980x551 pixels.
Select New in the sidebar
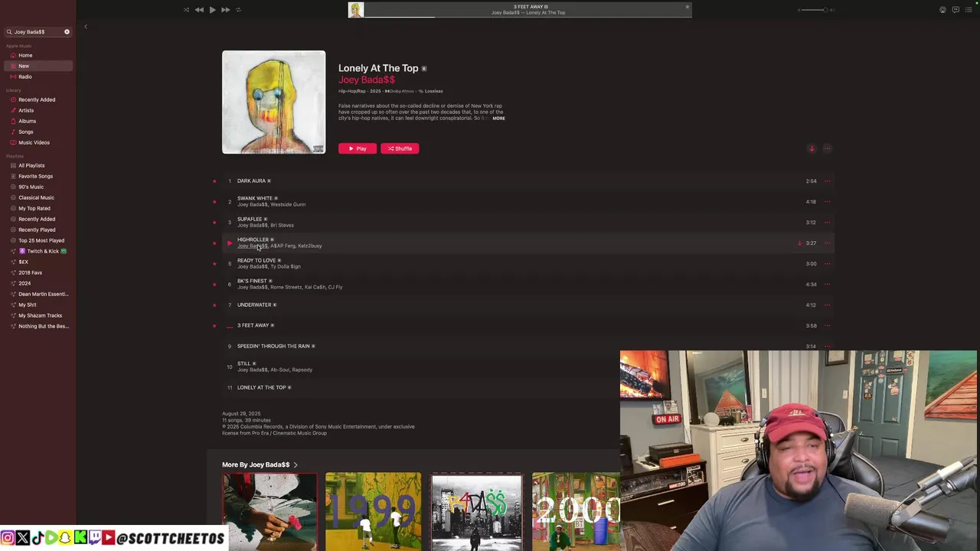click(37, 66)
